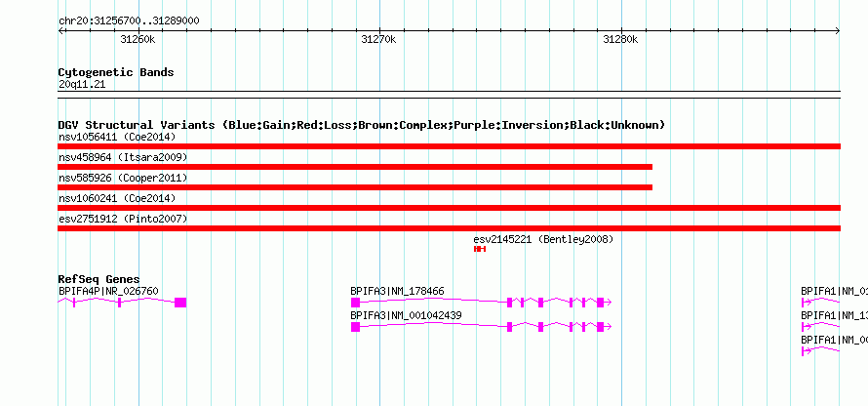Click the 31280k ruler position
The image size is (868, 406).
[x=620, y=39]
